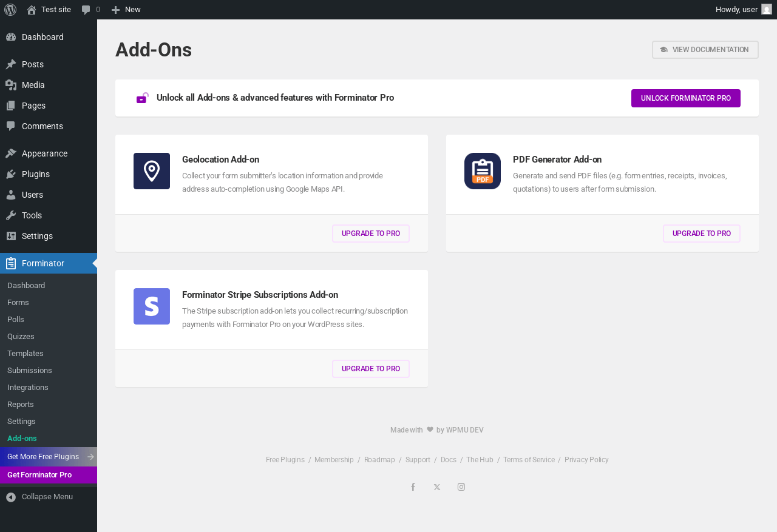Upgrade to Pro for PDF Generator Add-on

(x=702, y=234)
